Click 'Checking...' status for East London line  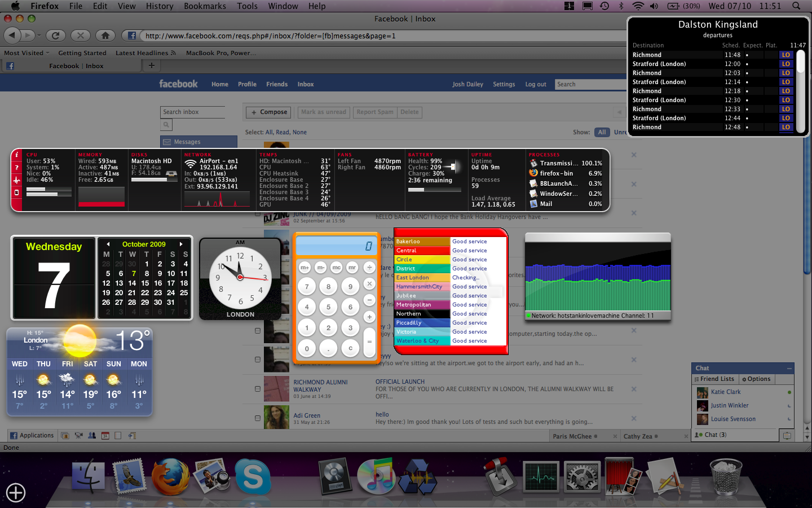466,278
